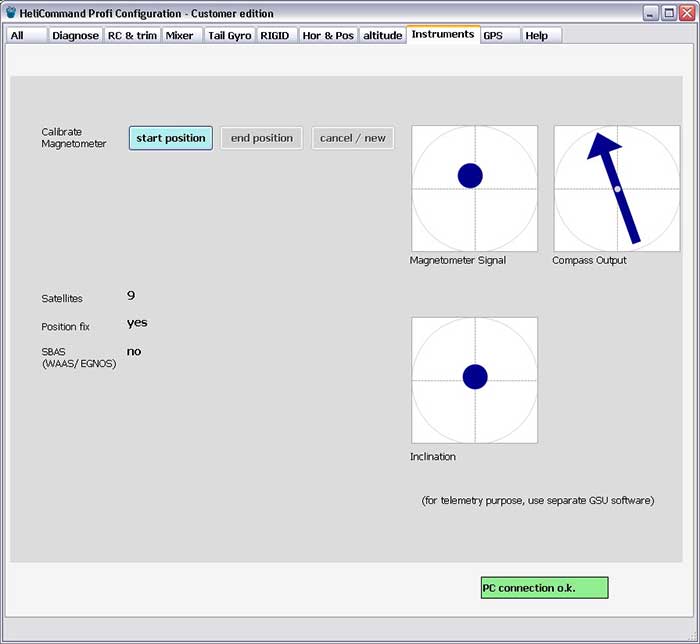
Task: Click the start position button
Action: point(171,138)
